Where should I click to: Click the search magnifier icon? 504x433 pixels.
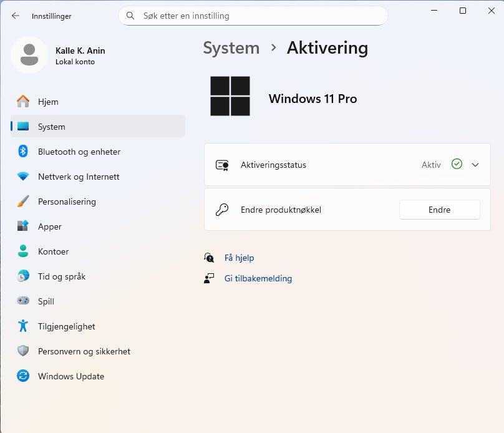[130, 16]
